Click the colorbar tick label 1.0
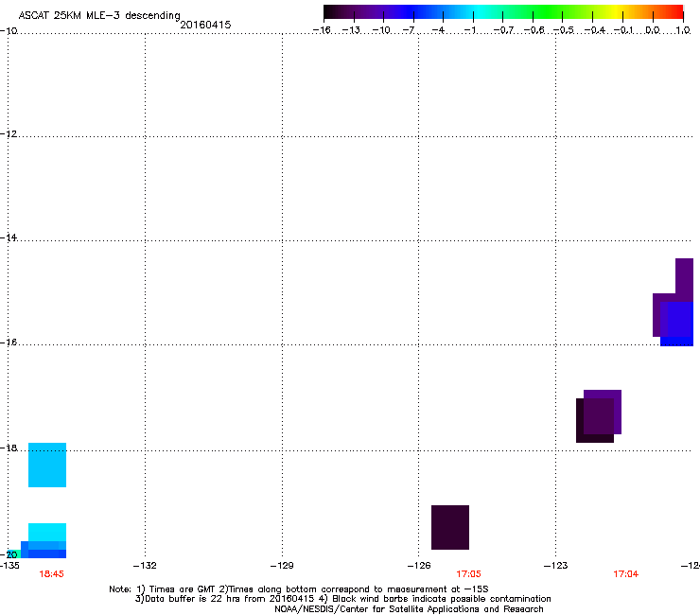Image resolution: width=700 pixels, height=615 pixels. point(683,30)
